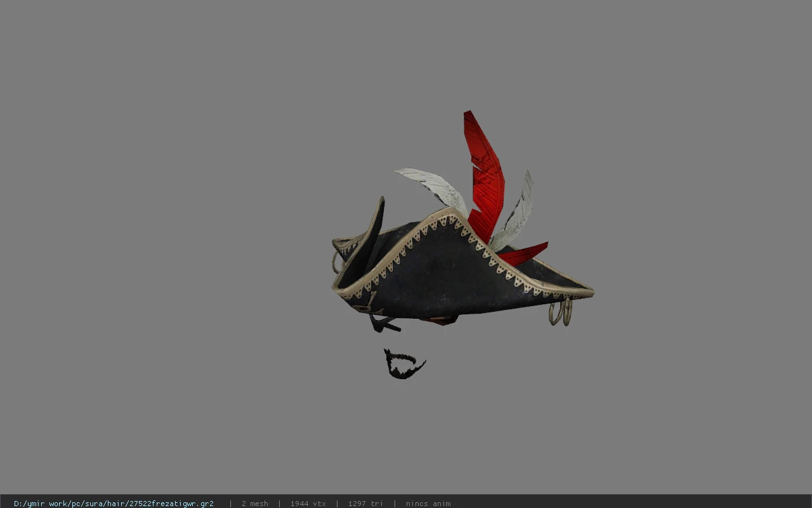Click the '2 mesh' status entry
Screen dimensions: 812x508
254,504
